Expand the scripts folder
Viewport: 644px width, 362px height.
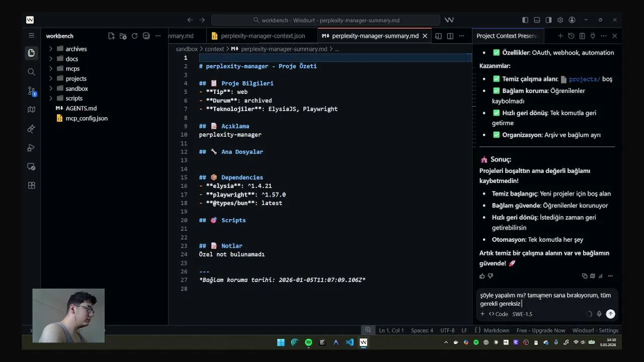click(74, 99)
